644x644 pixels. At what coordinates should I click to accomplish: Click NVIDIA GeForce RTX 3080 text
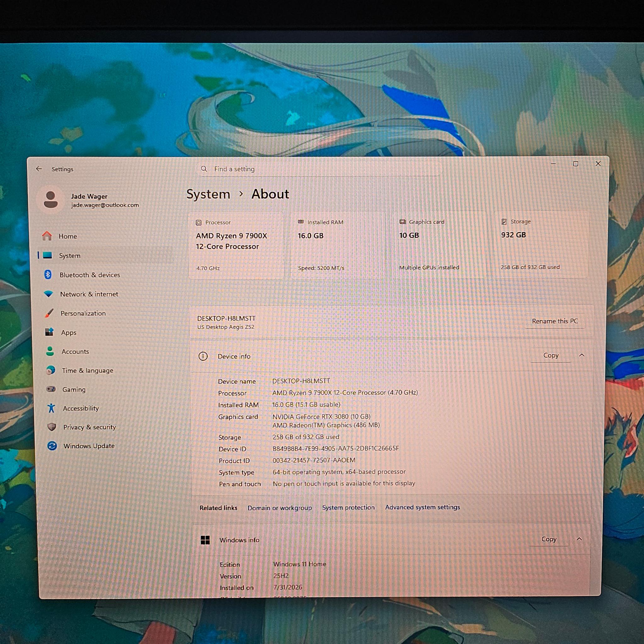321,416
